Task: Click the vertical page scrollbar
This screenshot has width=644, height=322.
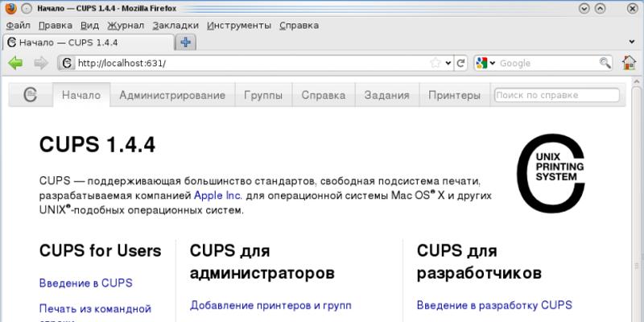Action: pyautogui.click(x=636, y=199)
